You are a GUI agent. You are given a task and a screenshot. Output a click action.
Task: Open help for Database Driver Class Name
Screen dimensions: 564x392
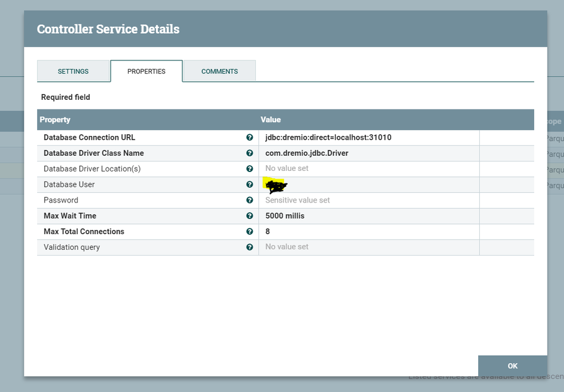coord(250,153)
